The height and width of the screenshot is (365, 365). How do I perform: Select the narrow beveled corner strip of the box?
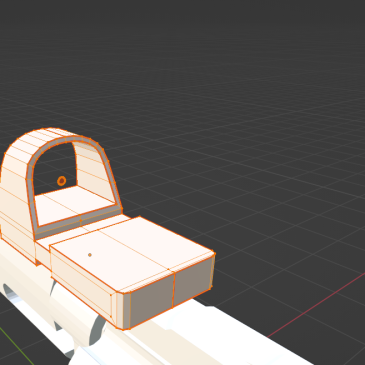coord(125,310)
